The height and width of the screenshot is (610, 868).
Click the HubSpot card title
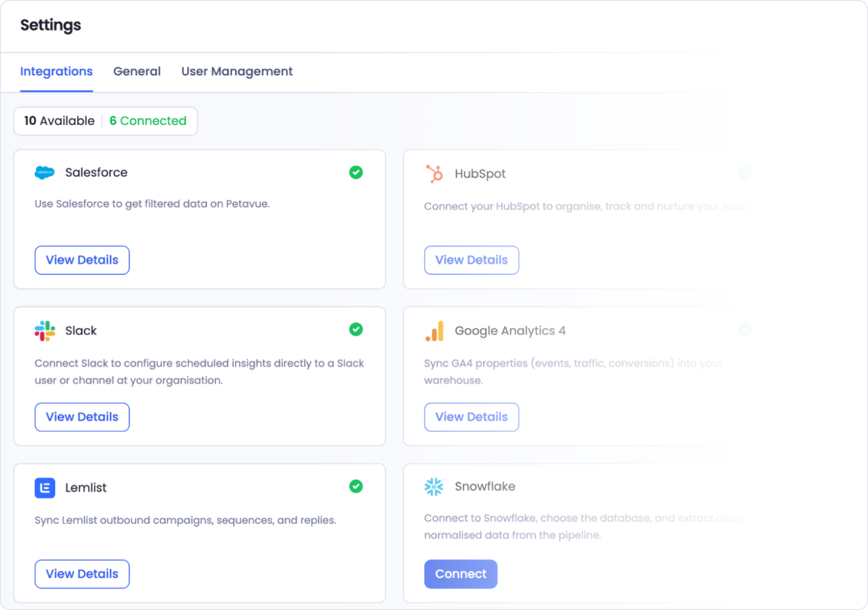coord(480,174)
